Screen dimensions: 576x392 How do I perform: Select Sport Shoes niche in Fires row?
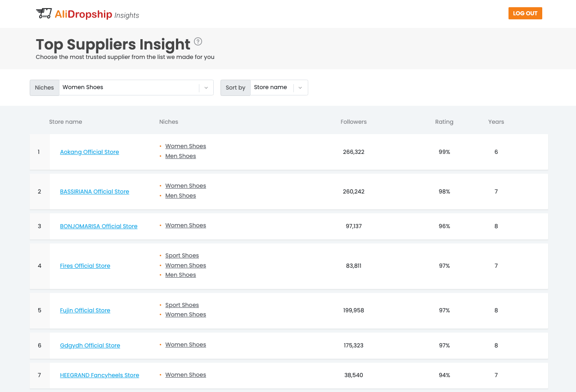click(x=182, y=256)
